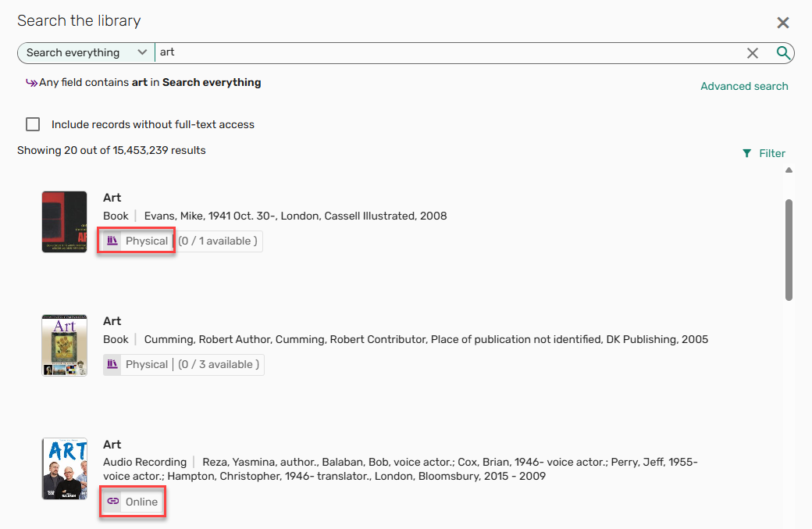Open the Advanced search link

pyautogui.click(x=744, y=86)
